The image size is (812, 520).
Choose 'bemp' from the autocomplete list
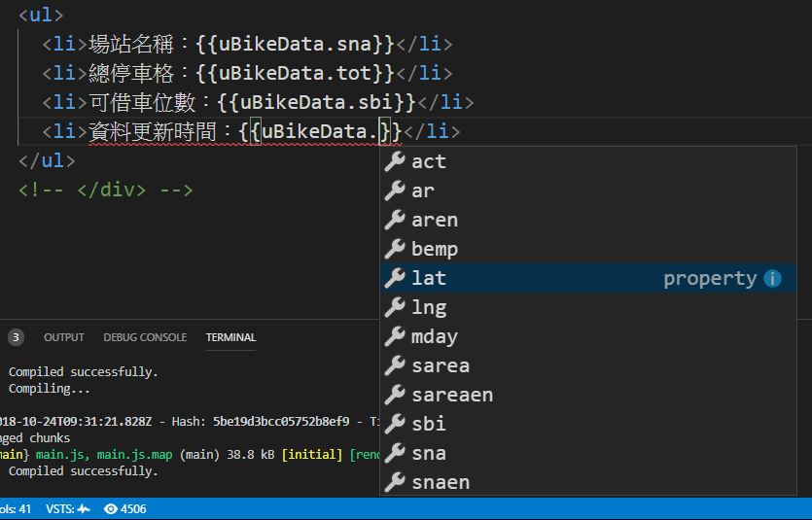[x=587, y=249]
